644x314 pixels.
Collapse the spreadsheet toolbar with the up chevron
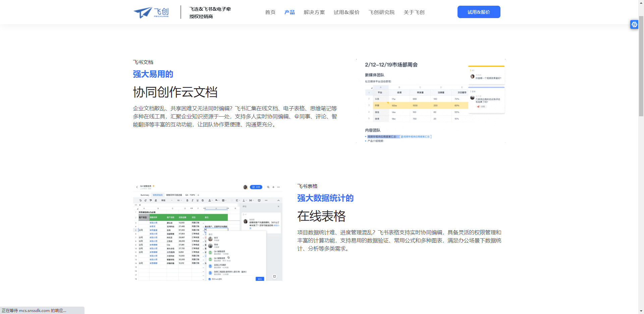(278, 200)
